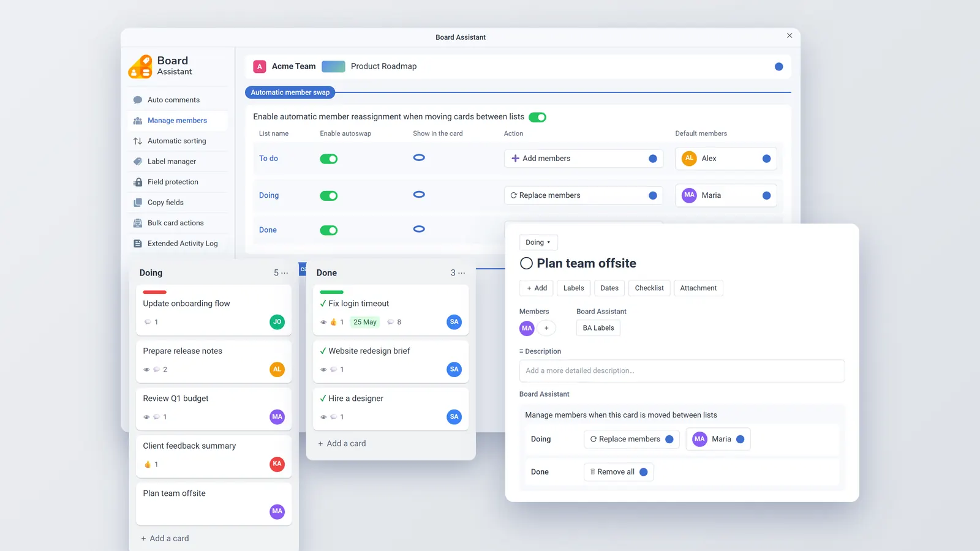
Task: Click the plus button beside MA member
Action: click(x=546, y=328)
